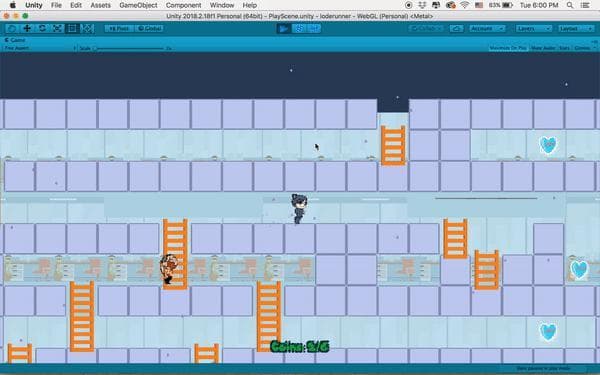Stop play mode with Play button
Viewport: 600px width, 375px height.
(x=284, y=28)
